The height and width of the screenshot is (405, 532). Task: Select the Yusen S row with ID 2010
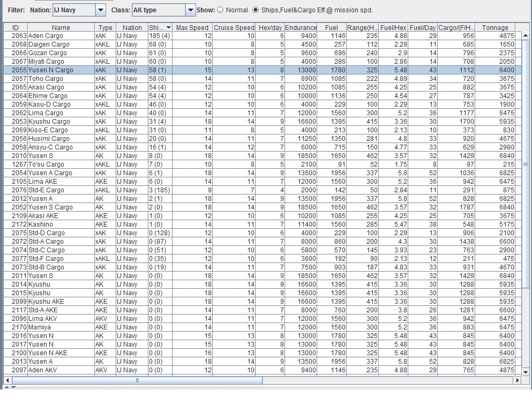point(263,156)
